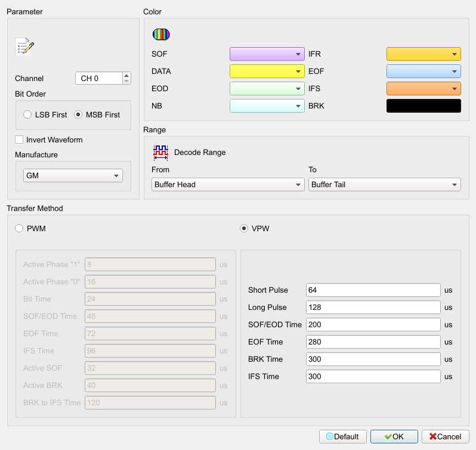Click the Active SOF field
The height and width of the screenshot is (450, 476).
click(150, 368)
